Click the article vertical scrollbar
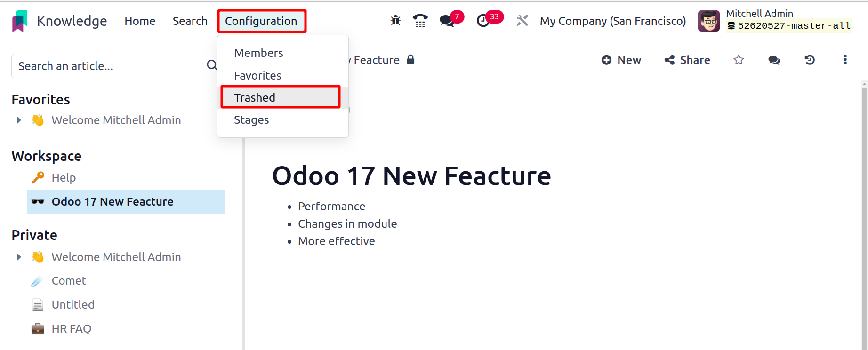Image resolution: width=868 pixels, height=350 pixels. [x=864, y=215]
